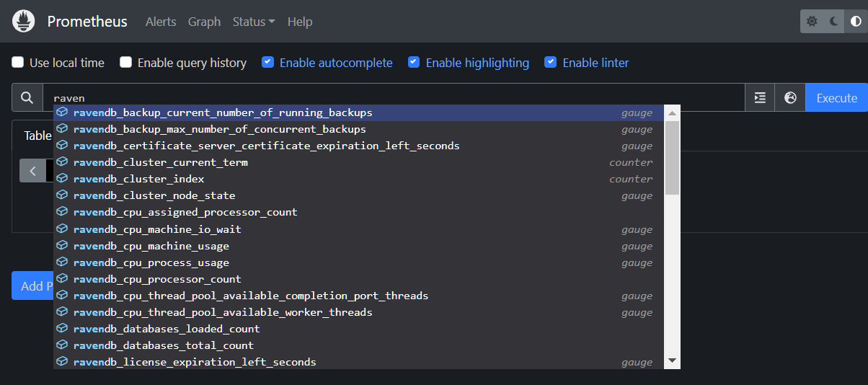
Task: Click the cube icon beside ravendb_cluster_current_term
Action: pos(63,162)
